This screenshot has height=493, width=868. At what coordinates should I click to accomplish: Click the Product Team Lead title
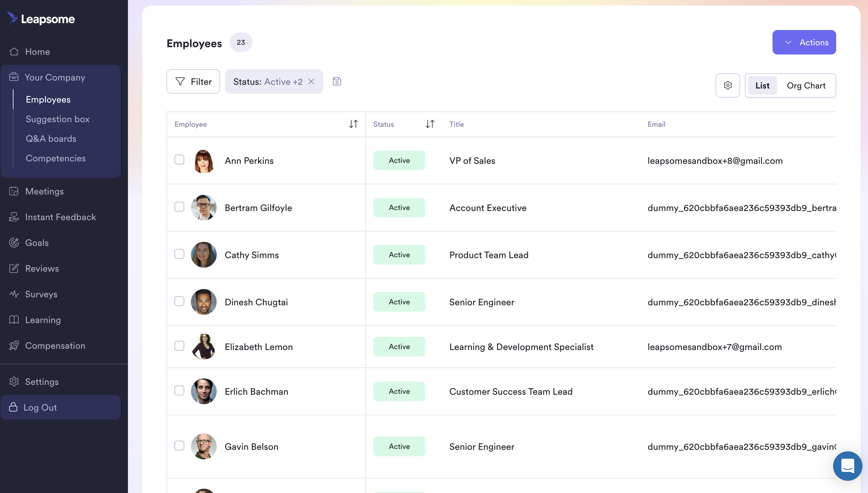(x=489, y=255)
